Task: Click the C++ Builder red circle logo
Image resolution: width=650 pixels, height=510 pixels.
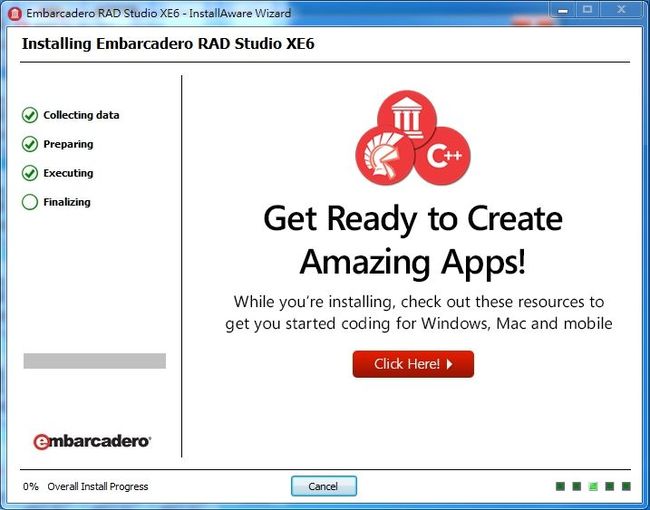Action: click(x=442, y=156)
